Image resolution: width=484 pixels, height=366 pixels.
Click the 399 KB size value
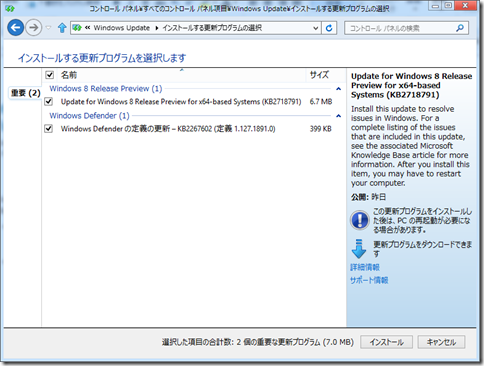[x=320, y=129]
